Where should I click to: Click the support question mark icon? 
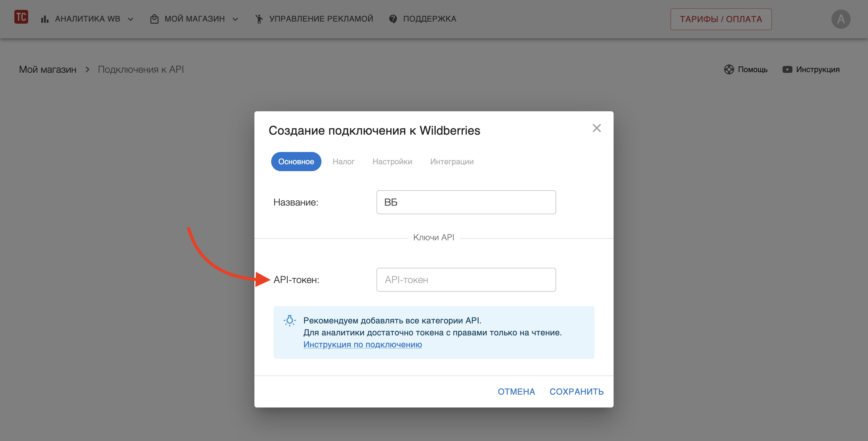(393, 19)
